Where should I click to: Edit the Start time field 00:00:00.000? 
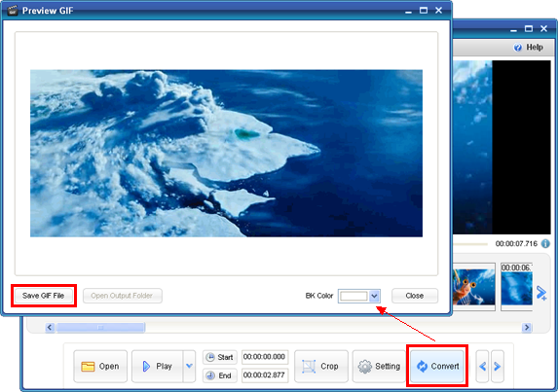[x=265, y=357]
